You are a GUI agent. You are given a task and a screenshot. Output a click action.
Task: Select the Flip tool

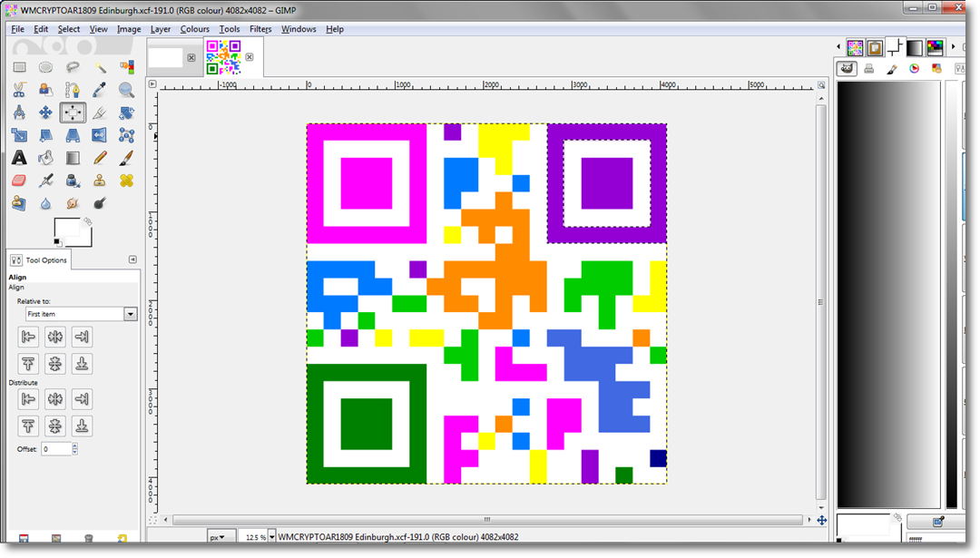click(x=100, y=135)
